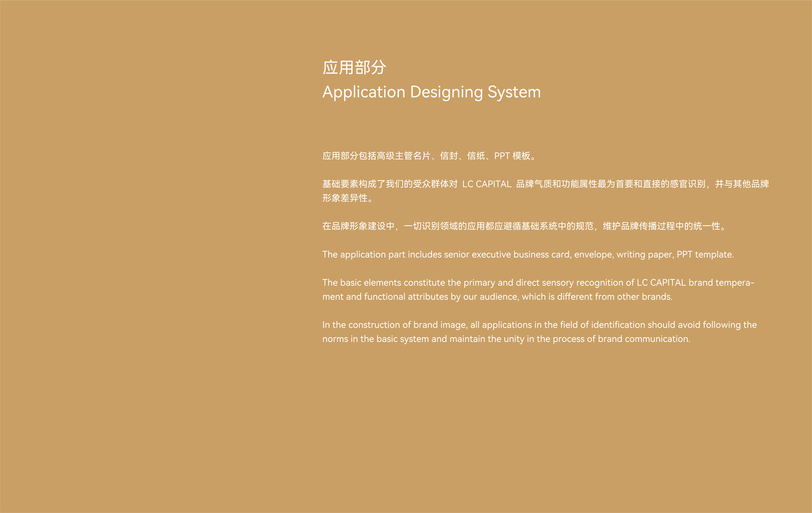Click the line "形象差异性。"

pyautogui.click(x=350, y=198)
